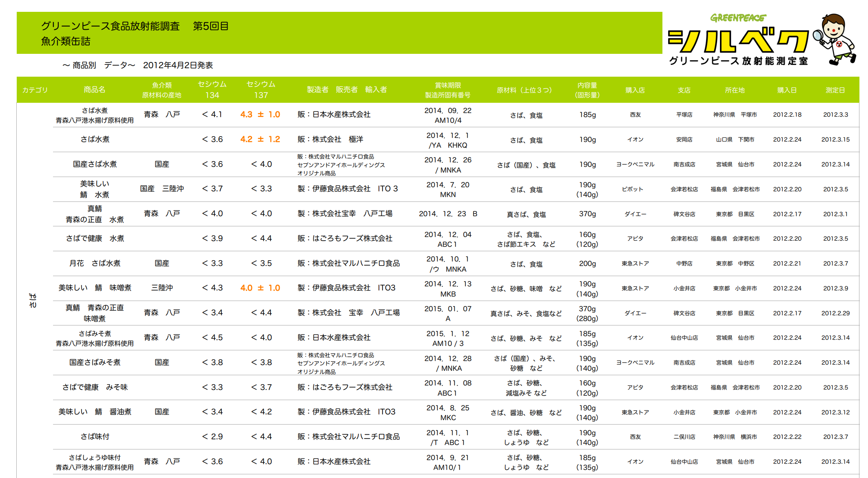
Task: Select the 2012年4月2日発表 date line
Action: 178,65
